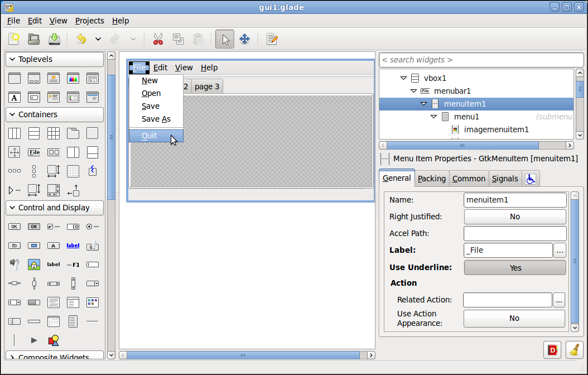Select the blue underlined Link Button icon

(73, 245)
